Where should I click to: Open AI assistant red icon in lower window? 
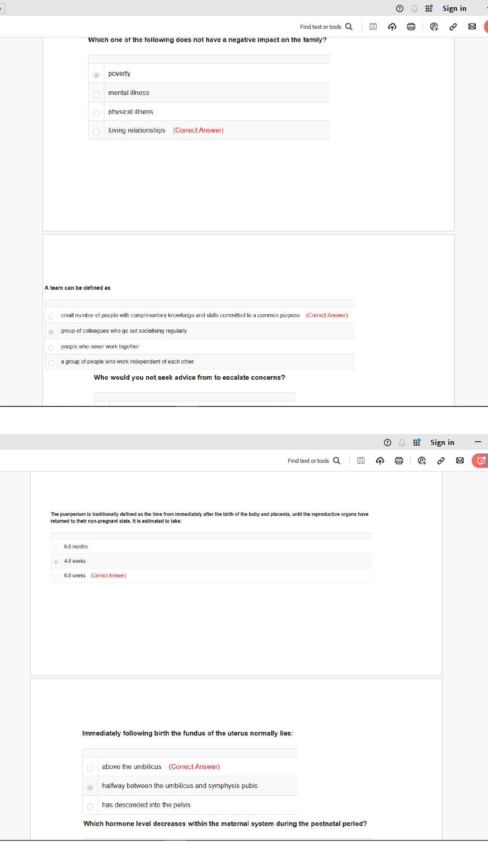[x=480, y=461]
